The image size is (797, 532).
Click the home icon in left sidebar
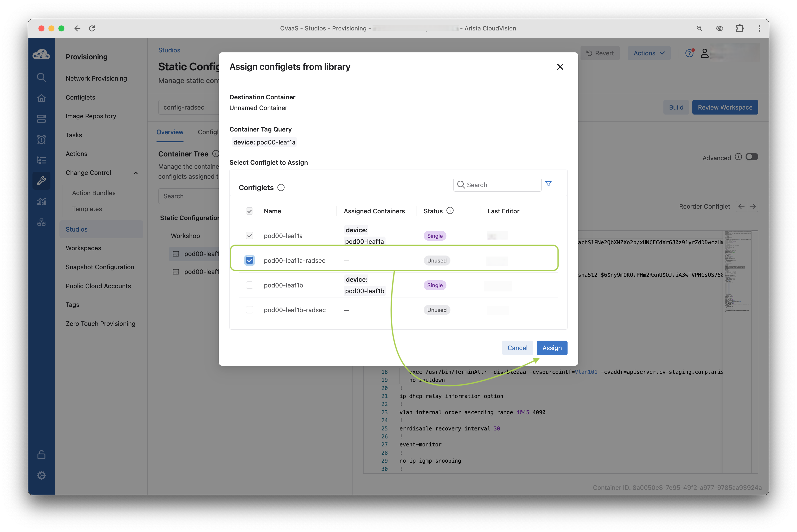tap(41, 98)
